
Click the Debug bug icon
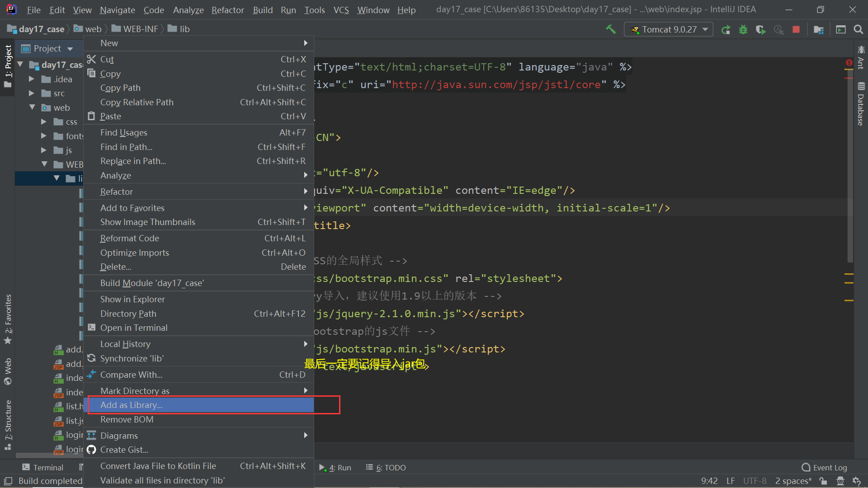click(743, 29)
